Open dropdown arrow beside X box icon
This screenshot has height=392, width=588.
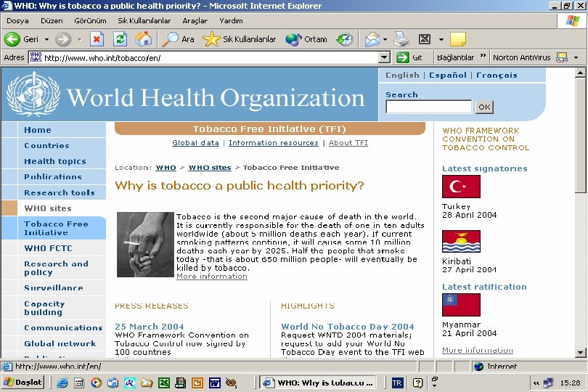(x=441, y=39)
